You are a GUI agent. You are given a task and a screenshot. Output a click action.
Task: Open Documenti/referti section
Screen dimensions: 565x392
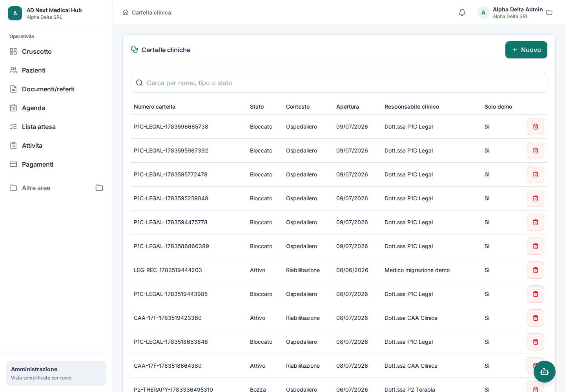tap(56, 89)
